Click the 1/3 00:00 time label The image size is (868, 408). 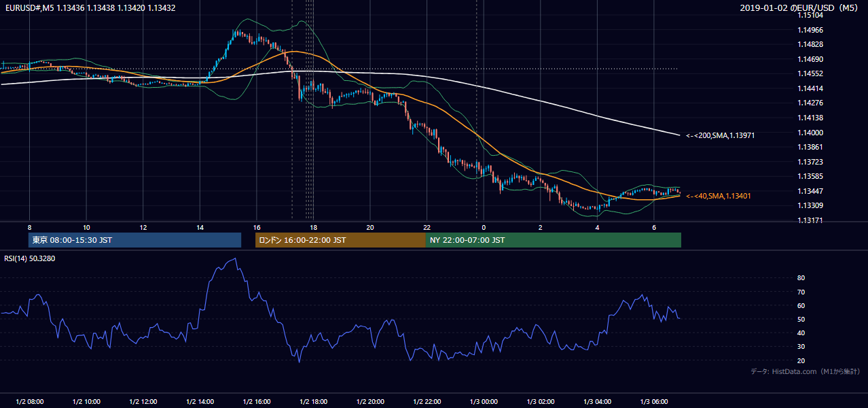(x=484, y=401)
